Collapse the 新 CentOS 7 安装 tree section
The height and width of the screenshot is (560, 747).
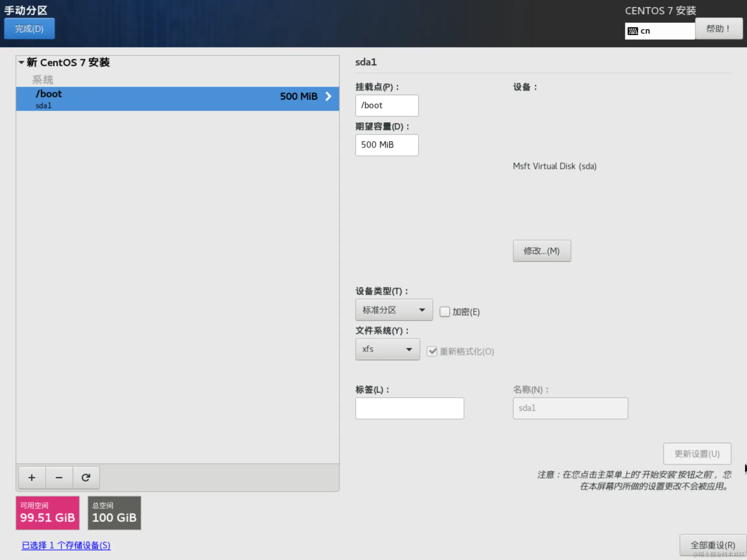21,63
